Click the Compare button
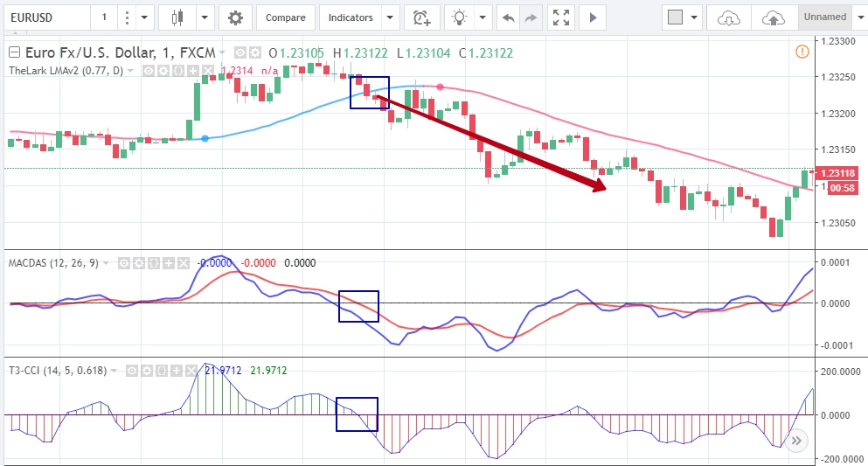This screenshot has height=466, width=868. click(x=286, y=17)
